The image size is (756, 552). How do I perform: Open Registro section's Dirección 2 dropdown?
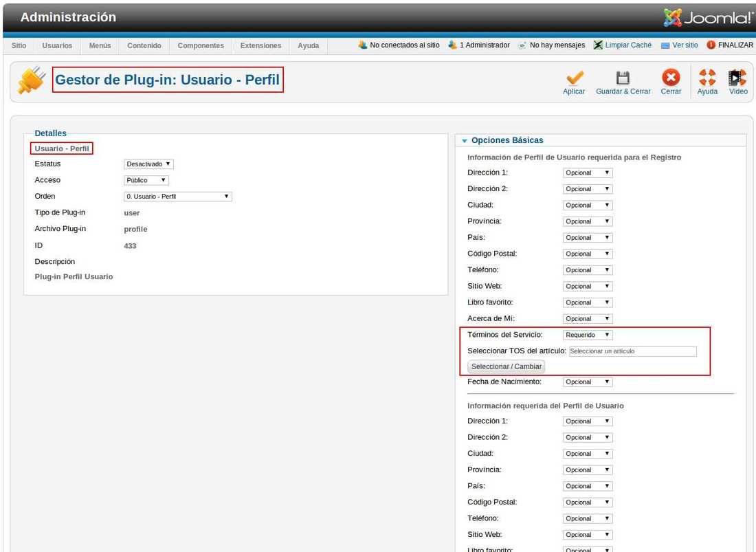(588, 189)
